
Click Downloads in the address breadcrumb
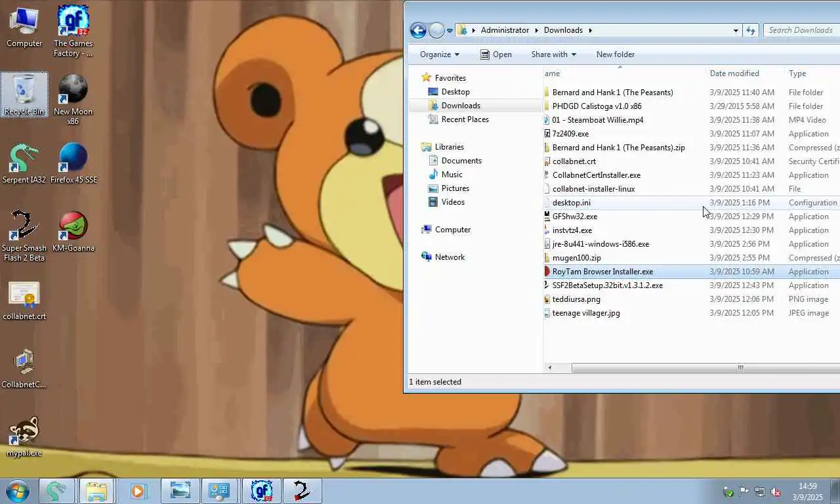coord(563,30)
